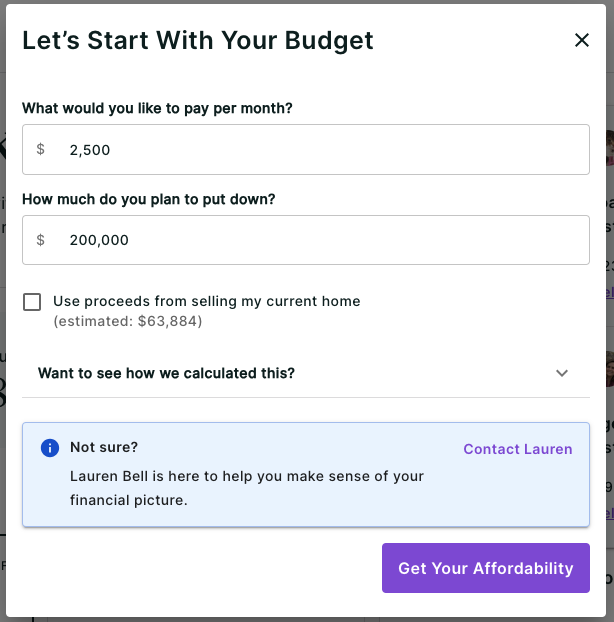
Task: Click the Contact Lauren link
Action: tap(517, 449)
